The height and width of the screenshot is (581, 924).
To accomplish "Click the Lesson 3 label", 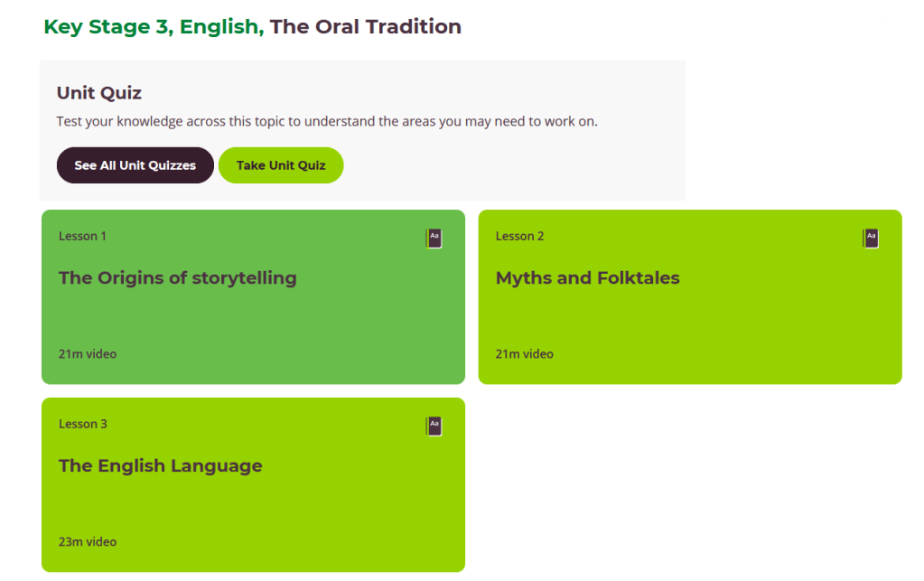I will click(82, 425).
